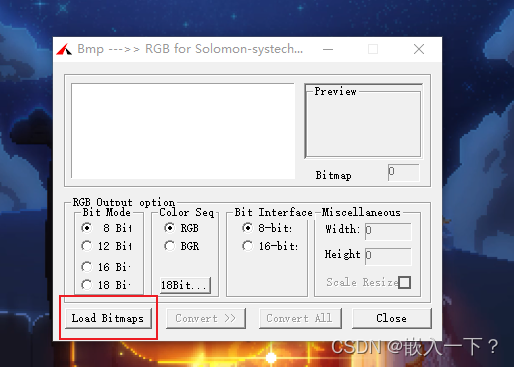Open the 18Bit... options button
514x367 pixels.
click(x=185, y=285)
